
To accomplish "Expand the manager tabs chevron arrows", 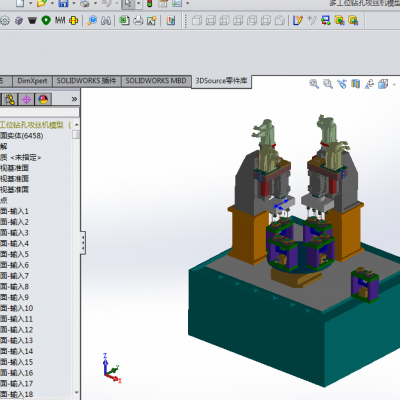I will coord(74,99).
